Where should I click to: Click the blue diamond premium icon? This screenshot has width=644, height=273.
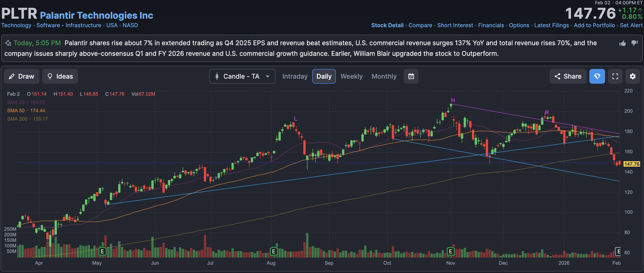[x=597, y=76]
